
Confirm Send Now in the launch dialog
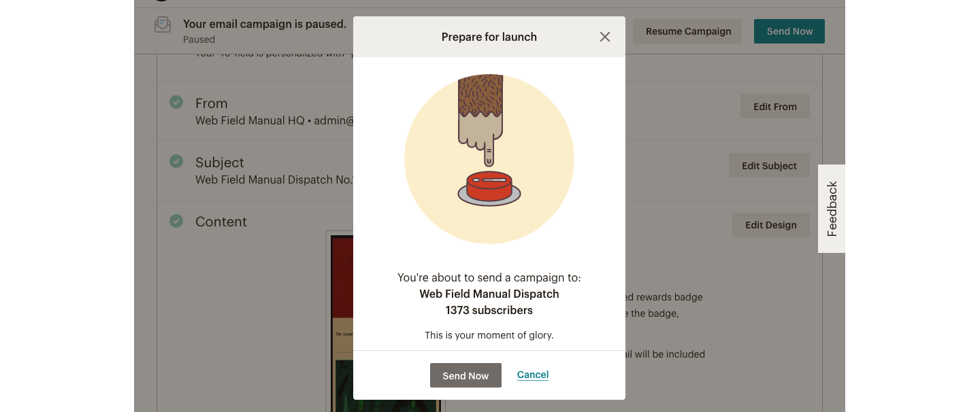[465, 375]
